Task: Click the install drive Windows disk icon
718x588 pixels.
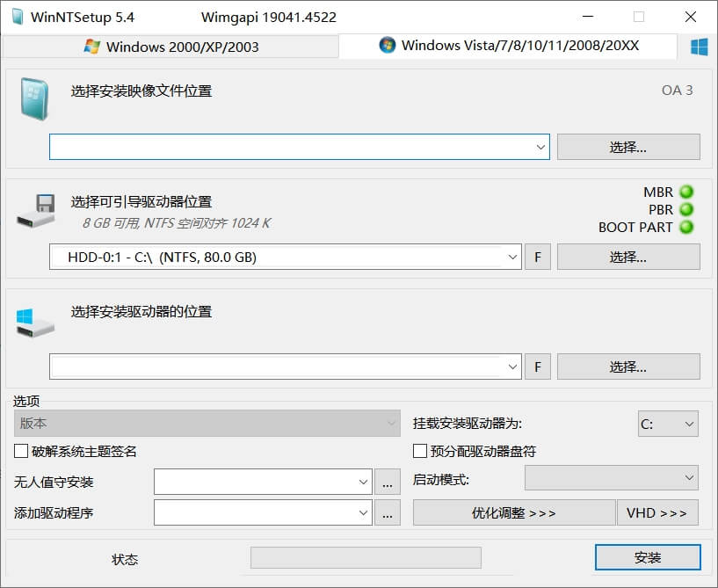Action: [35, 323]
